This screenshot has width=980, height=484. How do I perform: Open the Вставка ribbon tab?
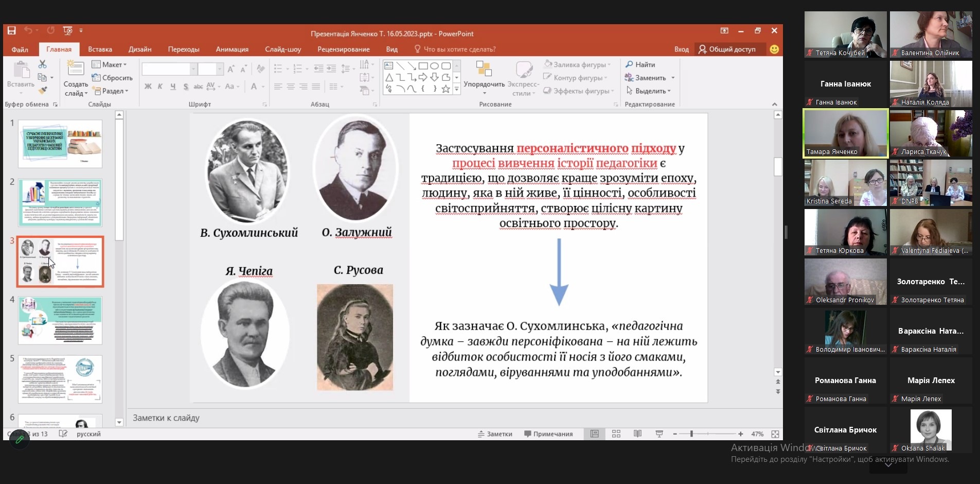[100, 49]
